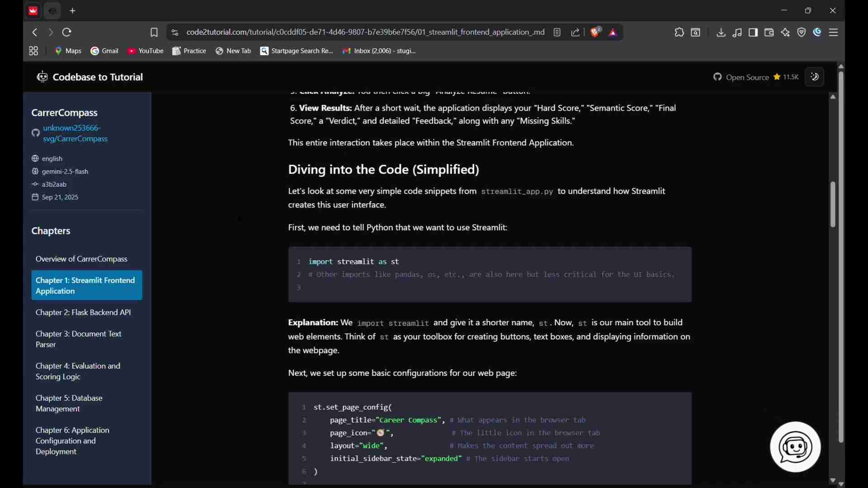
Task: Click the Brave Shields lion icon
Action: [x=596, y=32]
